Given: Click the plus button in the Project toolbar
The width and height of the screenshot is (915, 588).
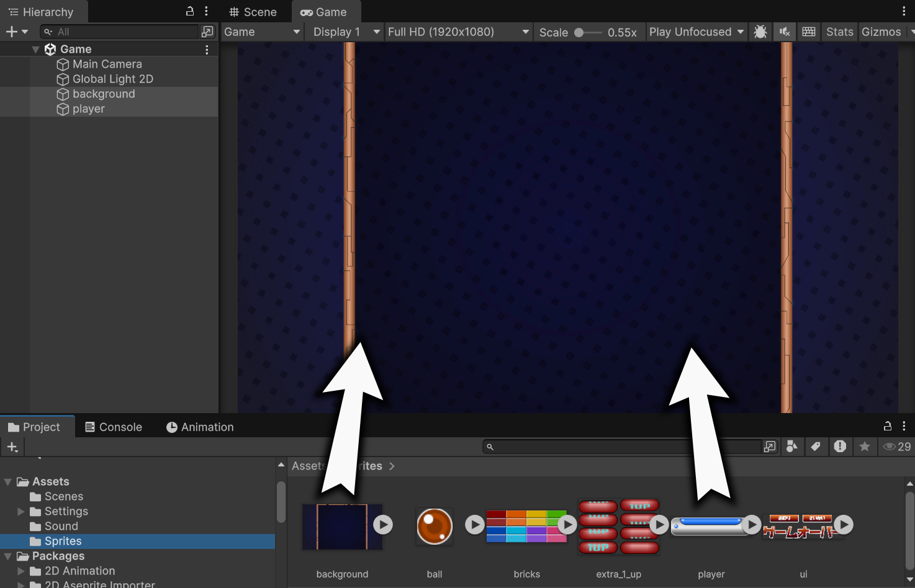Looking at the screenshot, I should pos(12,447).
